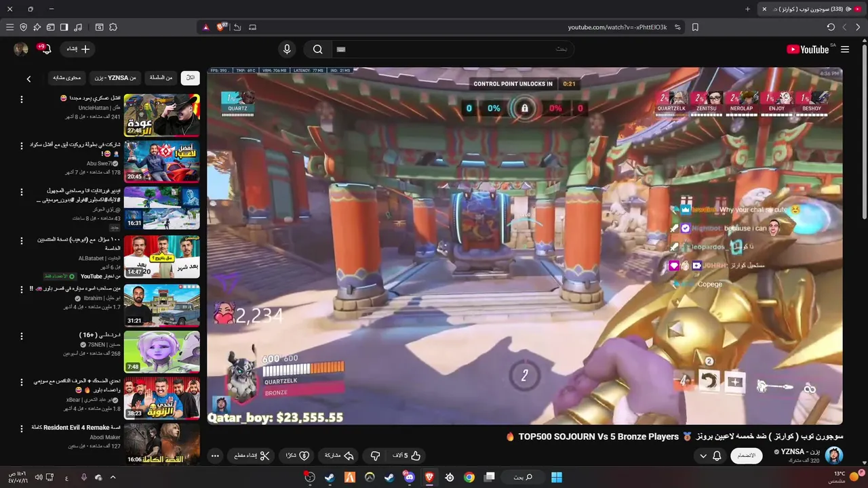Open the Windows Start button

coord(557,477)
